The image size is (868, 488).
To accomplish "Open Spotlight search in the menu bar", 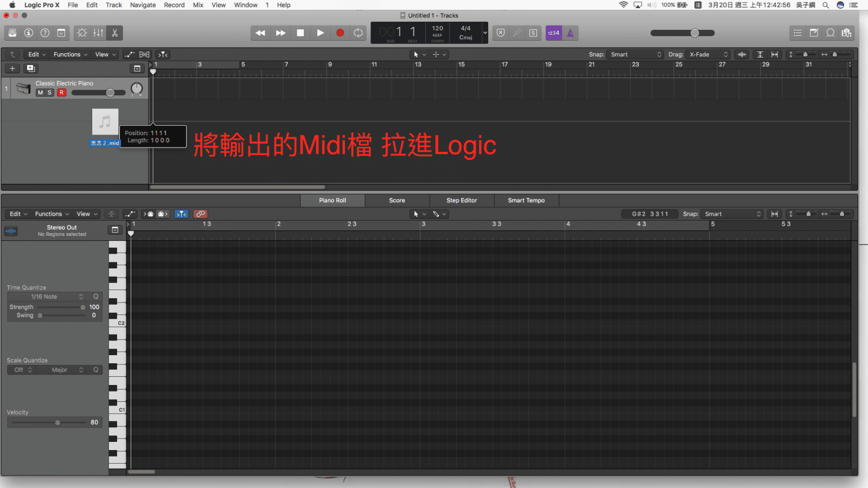I will (x=826, y=5).
